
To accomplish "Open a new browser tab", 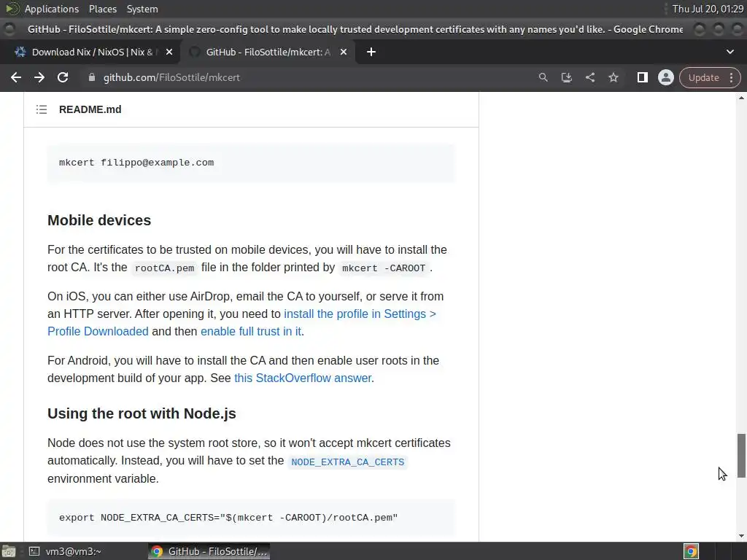I will (371, 52).
